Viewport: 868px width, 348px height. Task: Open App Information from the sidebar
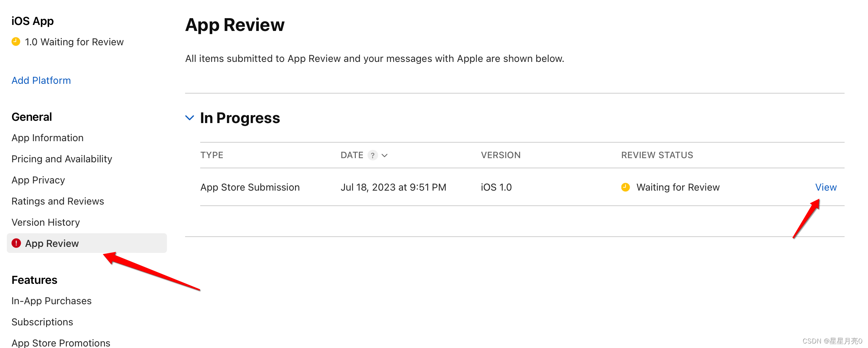(47, 137)
